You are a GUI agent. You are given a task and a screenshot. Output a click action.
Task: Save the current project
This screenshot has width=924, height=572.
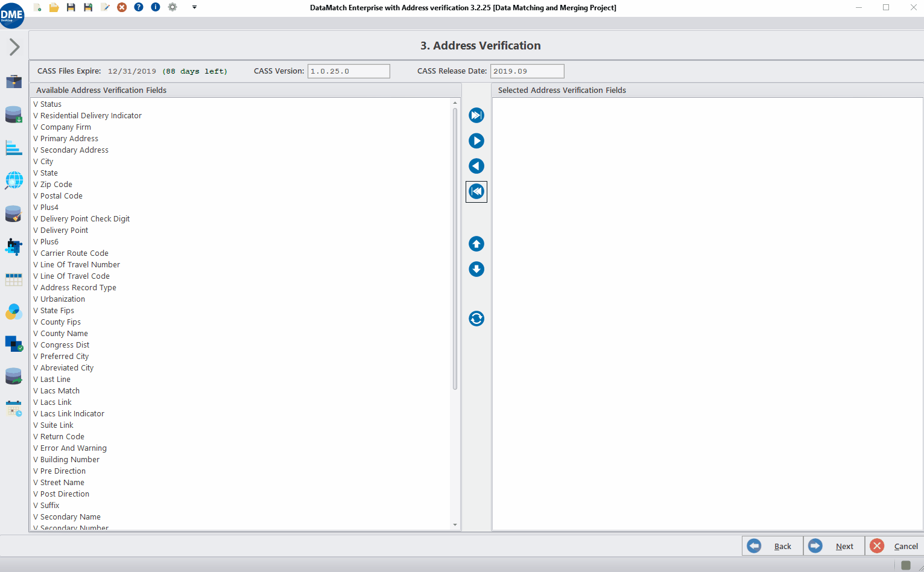tap(70, 7)
